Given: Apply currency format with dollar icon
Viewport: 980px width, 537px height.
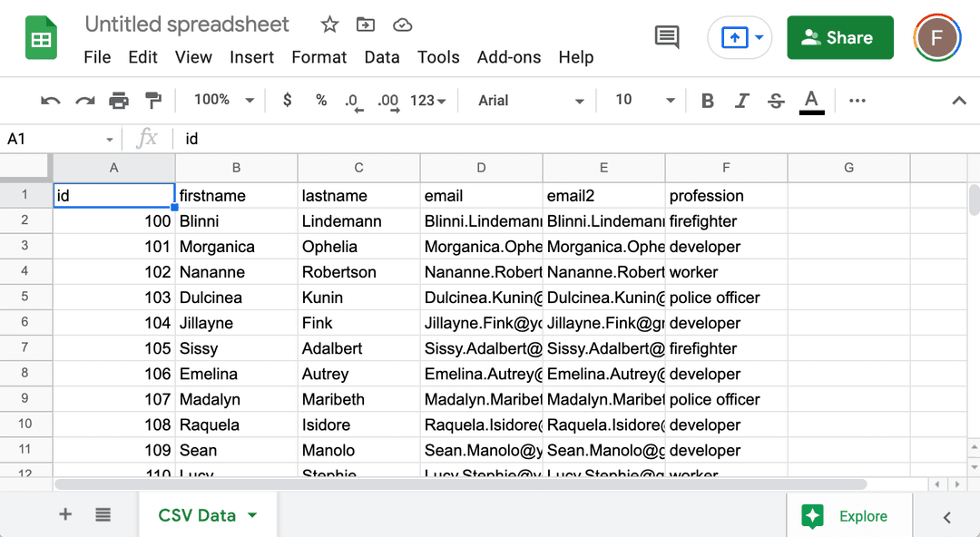Looking at the screenshot, I should coord(287,100).
